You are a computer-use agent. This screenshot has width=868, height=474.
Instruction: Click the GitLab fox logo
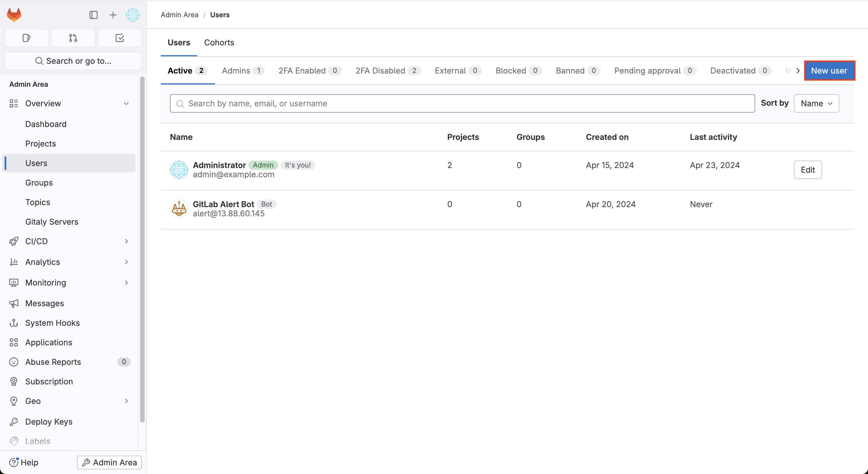click(x=14, y=15)
